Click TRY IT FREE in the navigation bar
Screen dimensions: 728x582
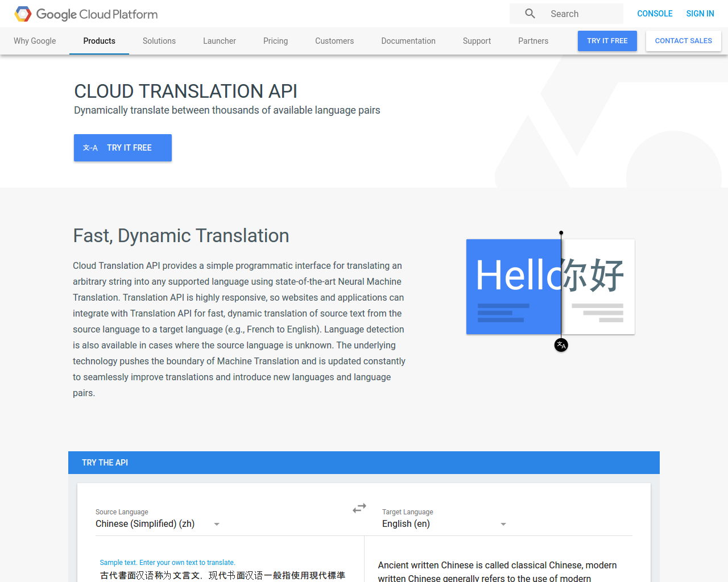[x=607, y=41]
